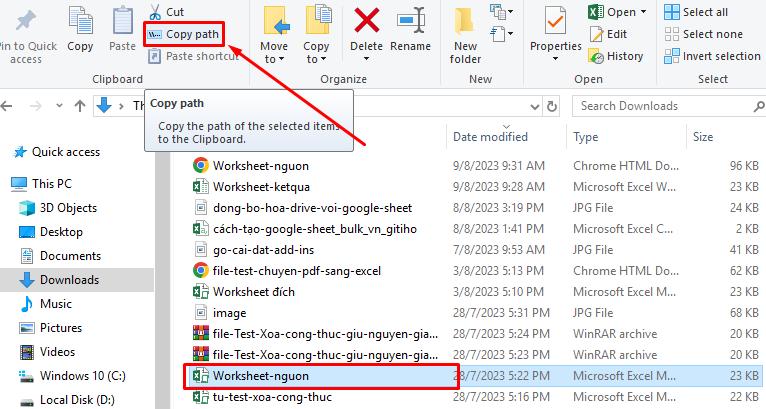Open Documents in the sidebar
The height and width of the screenshot is (409, 766).
[x=60, y=256]
